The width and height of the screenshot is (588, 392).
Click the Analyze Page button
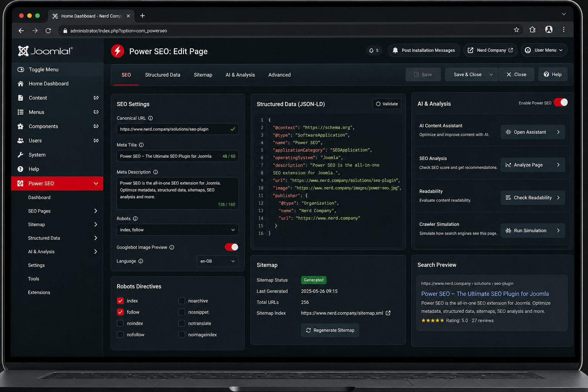(x=533, y=165)
